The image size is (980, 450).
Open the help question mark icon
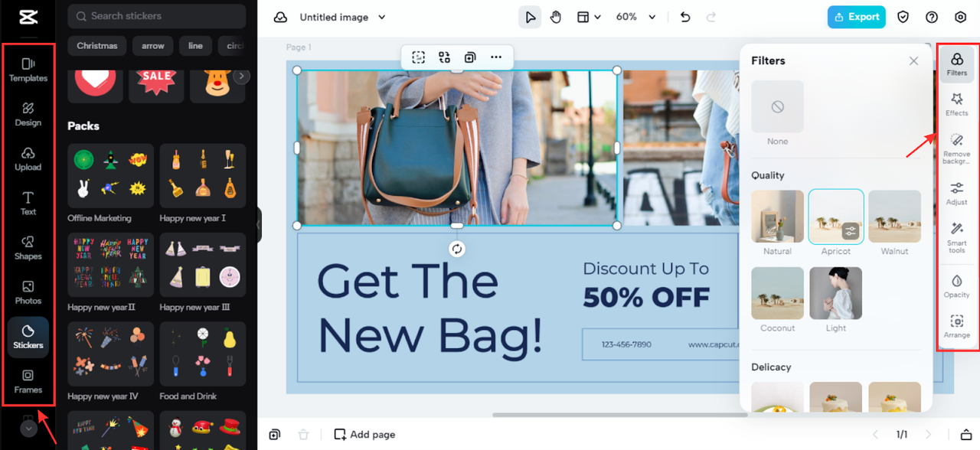[932, 17]
